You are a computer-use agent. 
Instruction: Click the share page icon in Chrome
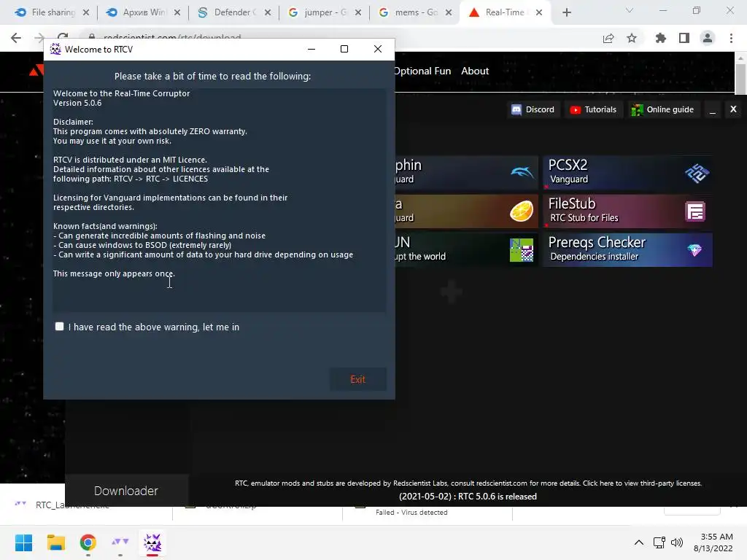click(608, 38)
